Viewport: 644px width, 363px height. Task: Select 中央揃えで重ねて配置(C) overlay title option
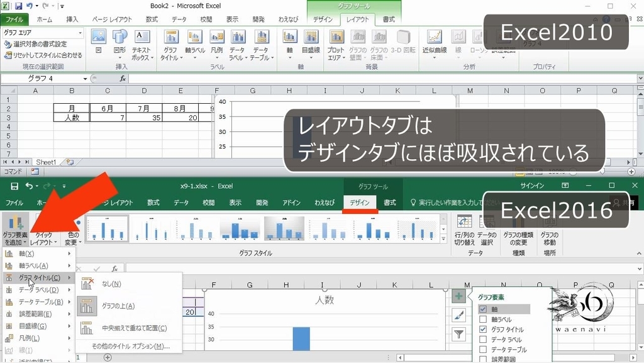(x=129, y=328)
